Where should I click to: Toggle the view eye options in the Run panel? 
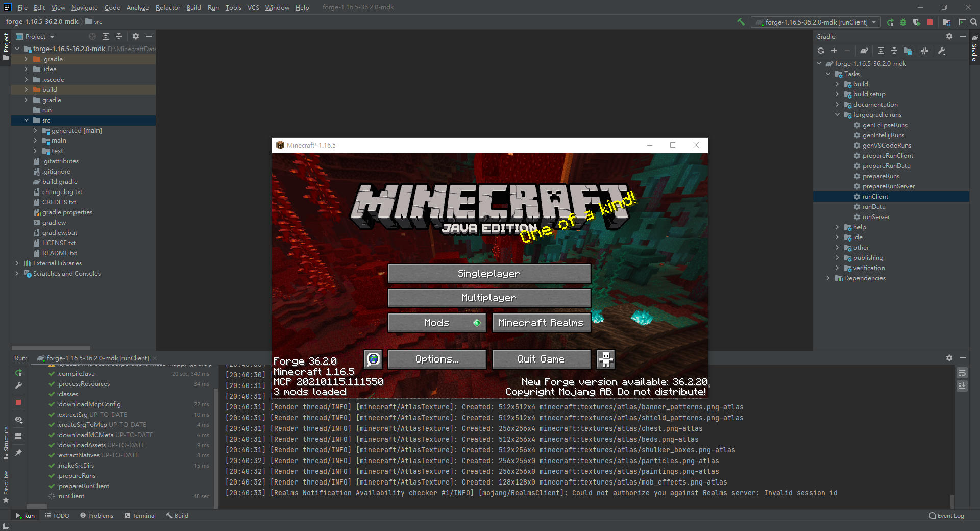pyautogui.click(x=18, y=420)
